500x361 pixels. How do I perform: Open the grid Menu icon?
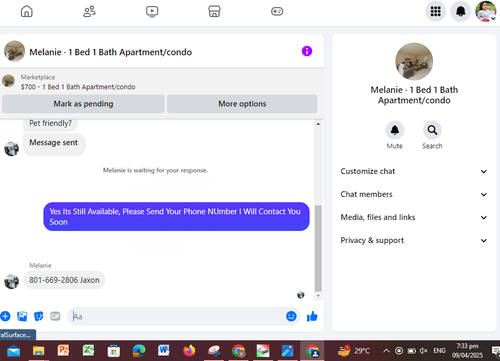[x=435, y=11]
